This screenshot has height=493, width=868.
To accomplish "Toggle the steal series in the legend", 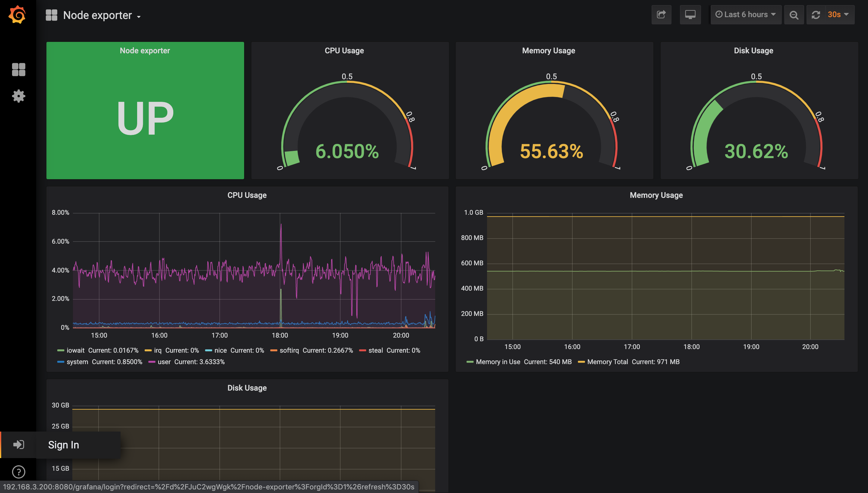I will click(x=376, y=351).
